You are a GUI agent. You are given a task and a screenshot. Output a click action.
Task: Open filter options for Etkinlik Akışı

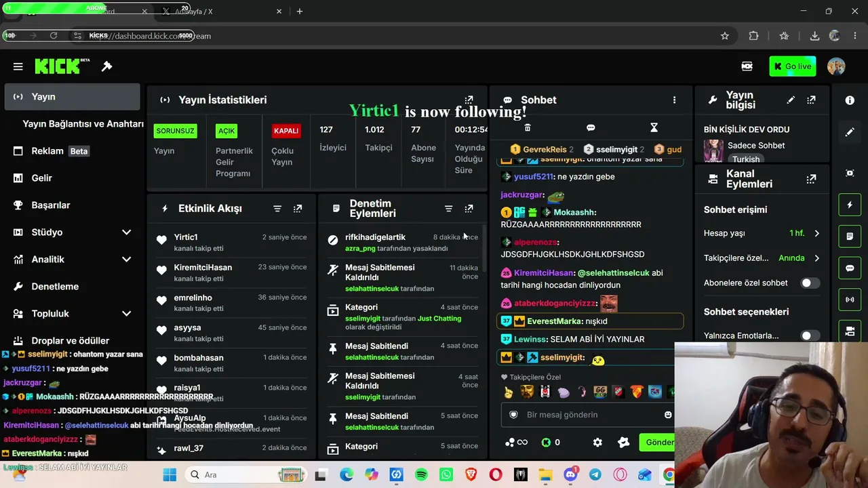coord(277,209)
